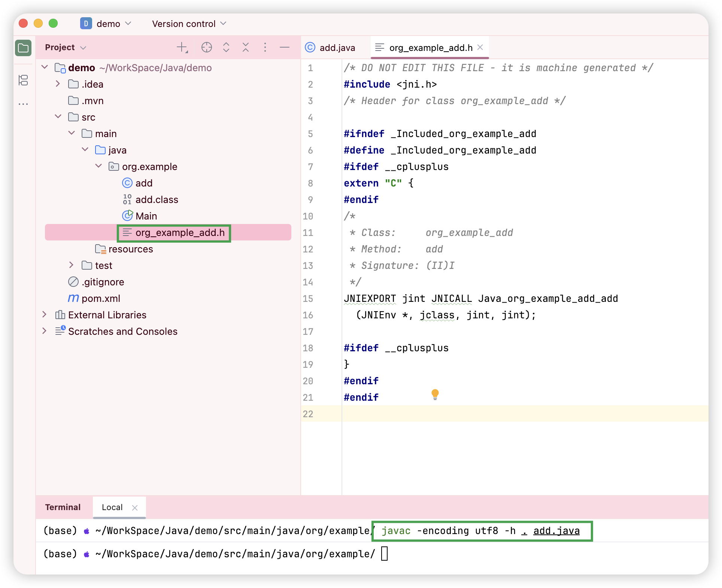
Task: Click the add new file plus icon
Action: [x=182, y=47]
